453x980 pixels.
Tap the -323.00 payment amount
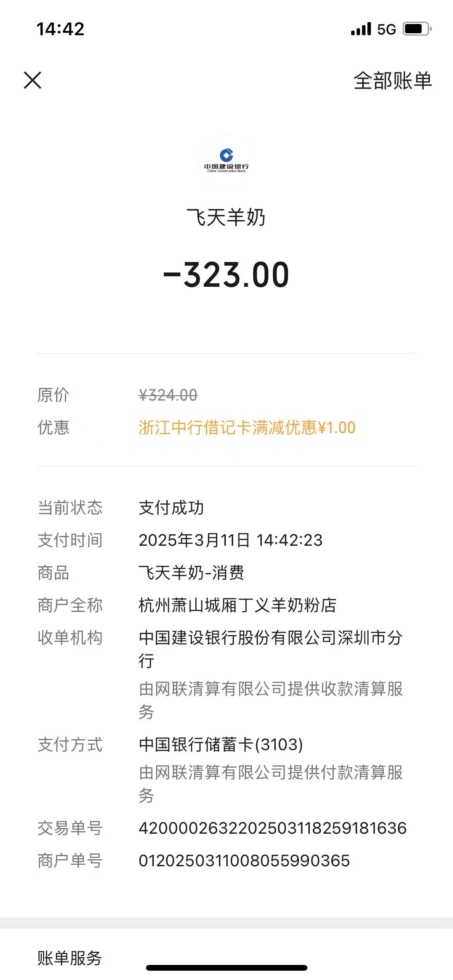pyautogui.click(x=226, y=275)
